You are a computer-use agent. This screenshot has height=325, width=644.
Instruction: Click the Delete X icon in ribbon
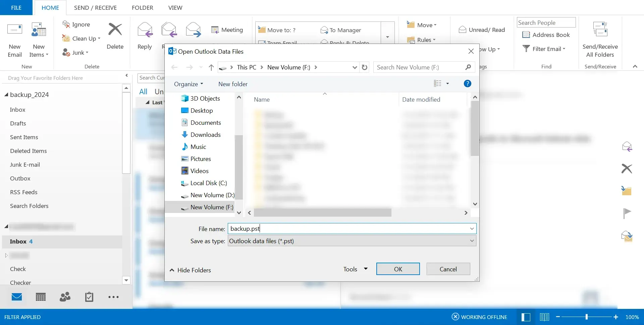pyautogui.click(x=115, y=30)
